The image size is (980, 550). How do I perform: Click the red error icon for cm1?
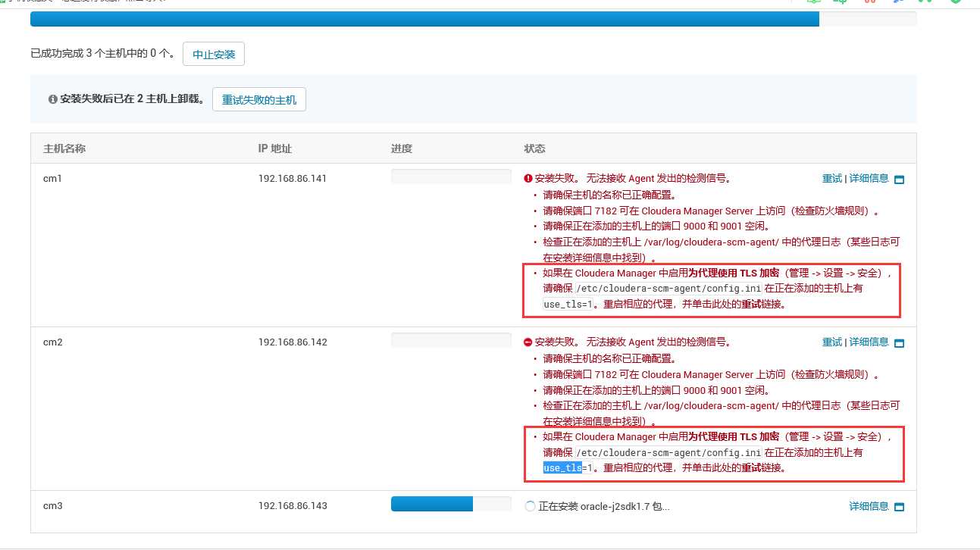[528, 179]
